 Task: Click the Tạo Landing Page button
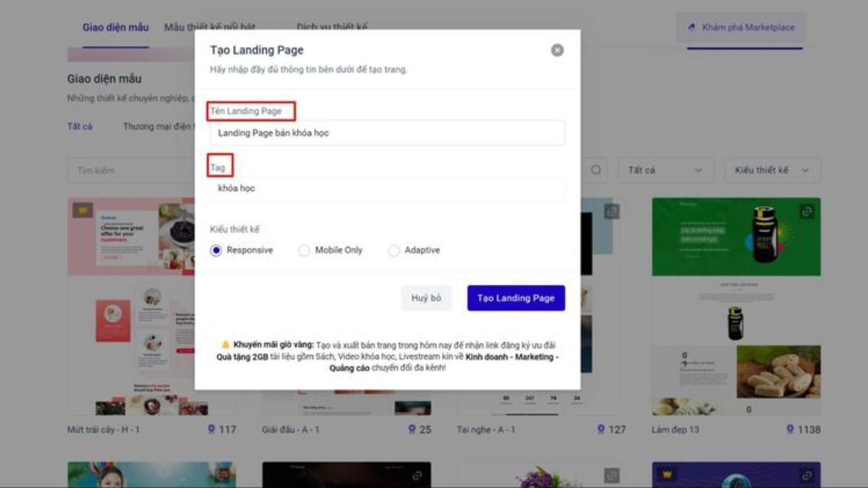click(516, 298)
